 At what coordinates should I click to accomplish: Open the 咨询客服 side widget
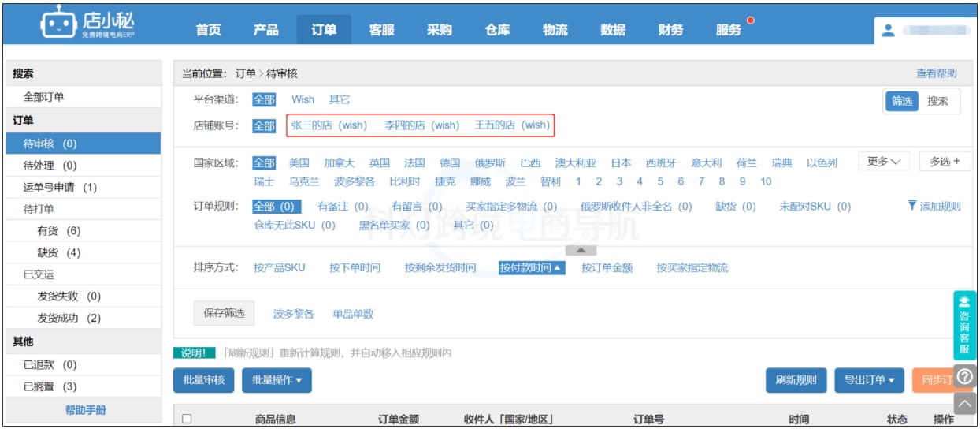(x=964, y=325)
